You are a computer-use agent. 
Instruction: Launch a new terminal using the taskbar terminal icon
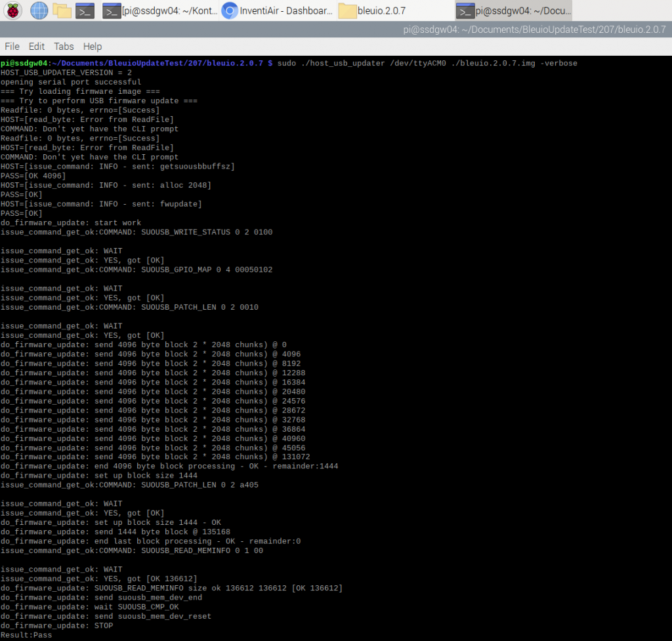[x=83, y=10]
